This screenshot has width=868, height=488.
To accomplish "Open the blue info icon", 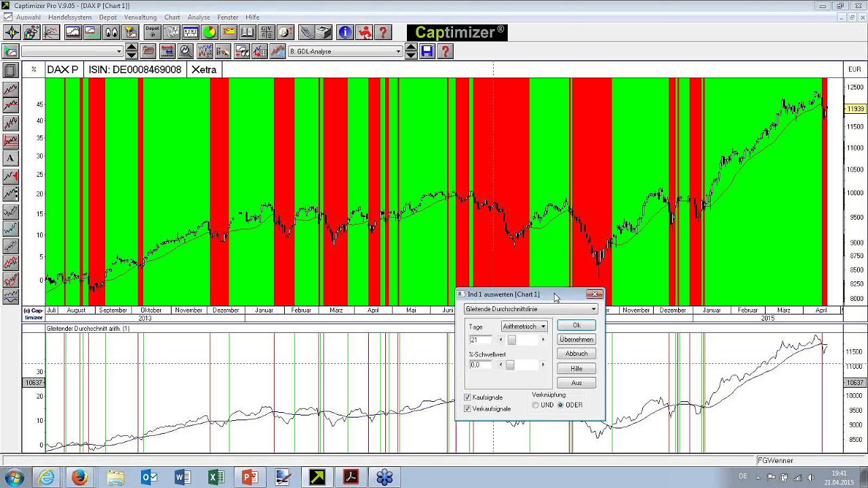I will [x=345, y=33].
